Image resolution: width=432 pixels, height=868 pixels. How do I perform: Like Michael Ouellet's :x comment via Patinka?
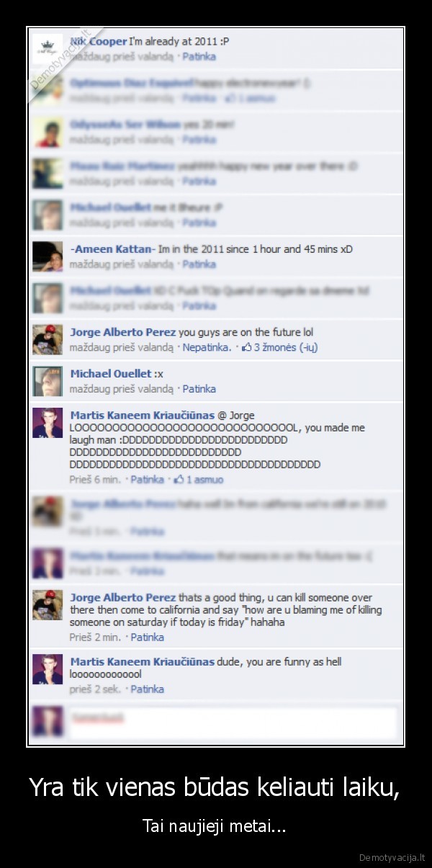pos(199,389)
